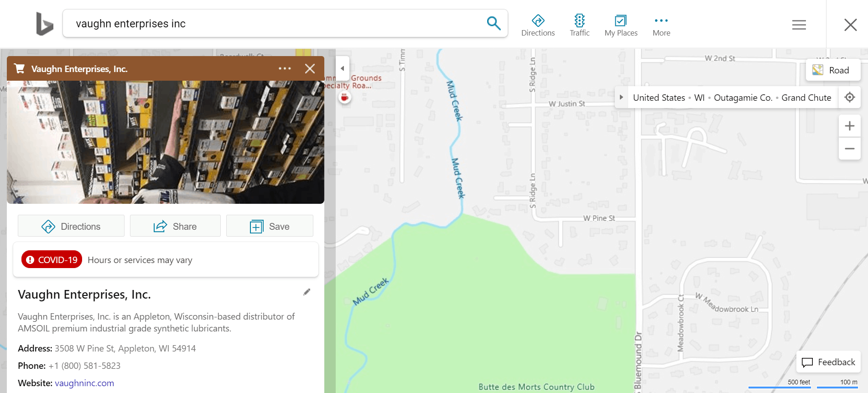Click the search magnifier icon
The height and width of the screenshot is (393, 868).
click(494, 23)
